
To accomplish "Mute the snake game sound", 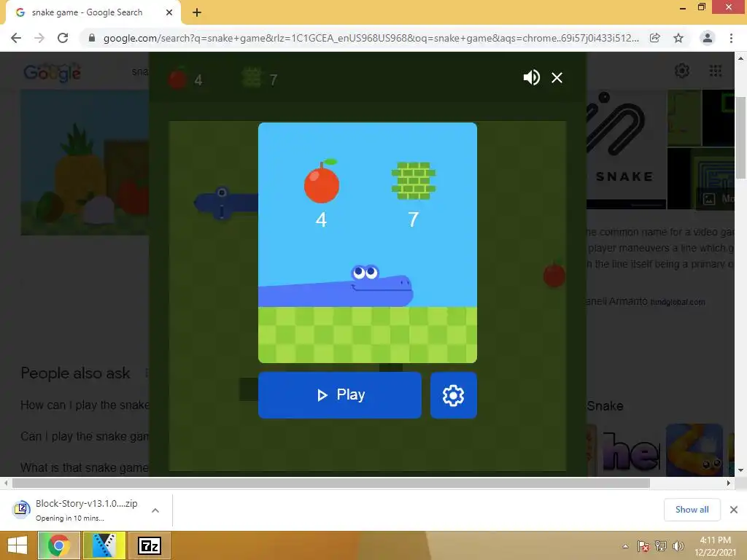I will (x=531, y=77).
